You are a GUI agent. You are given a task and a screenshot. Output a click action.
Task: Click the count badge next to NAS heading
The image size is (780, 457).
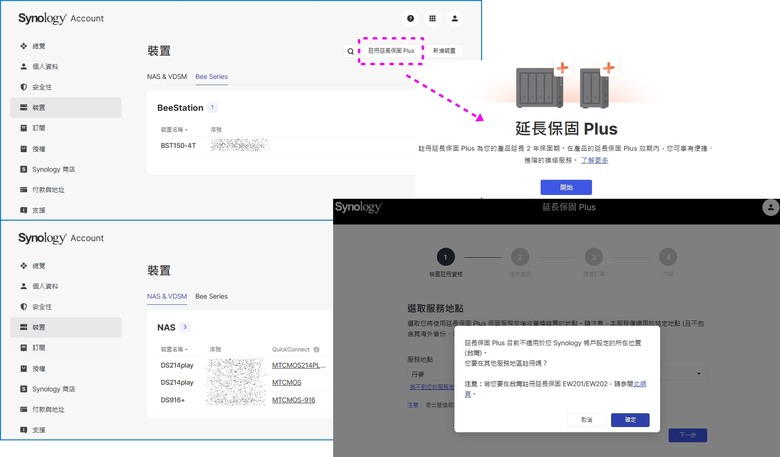point(185,327)
